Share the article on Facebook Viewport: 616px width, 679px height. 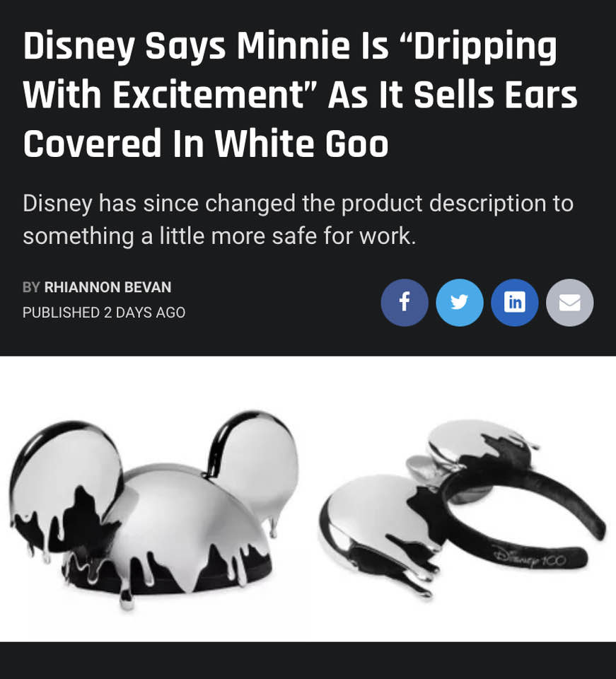[405, 302]
